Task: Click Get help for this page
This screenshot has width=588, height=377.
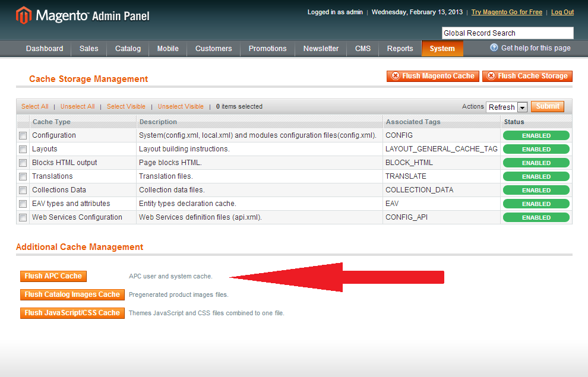Action: click(x=536, y=48)
